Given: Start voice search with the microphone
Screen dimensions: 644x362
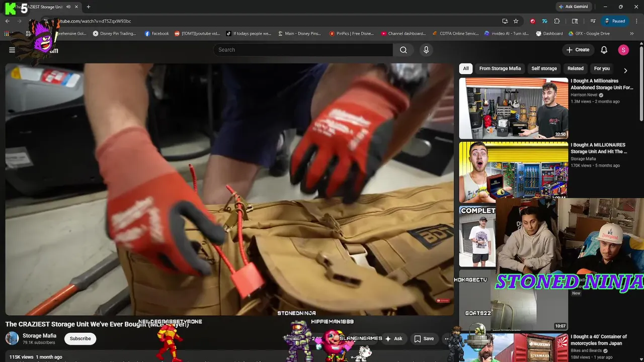Looking at the screenshot, I should (x=426, y=50).
